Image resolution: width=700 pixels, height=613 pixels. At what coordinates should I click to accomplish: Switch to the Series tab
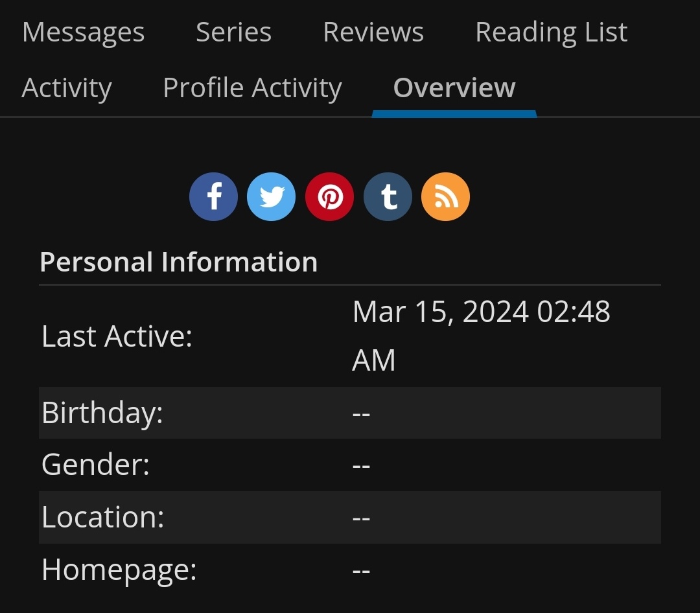tap(233, 32)
